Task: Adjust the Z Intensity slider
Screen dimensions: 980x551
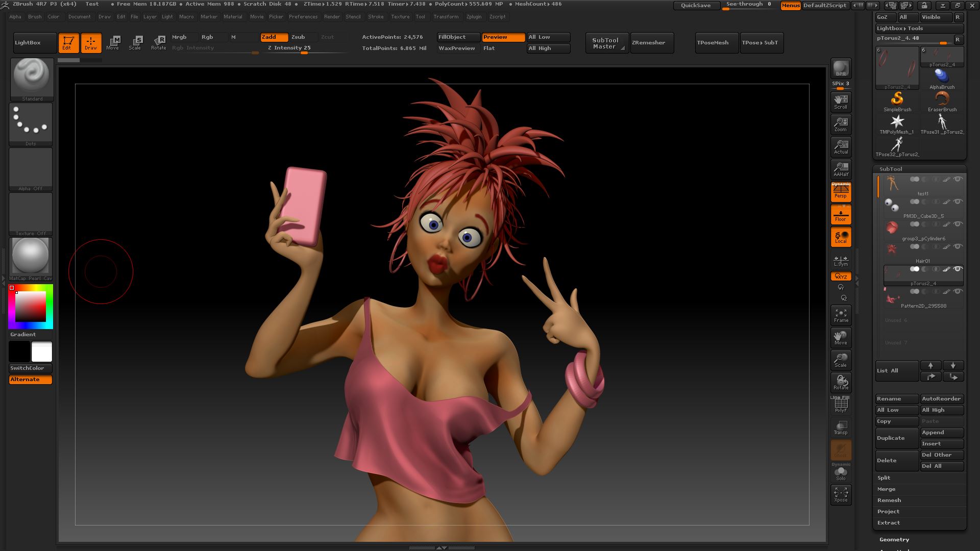Action: click(304, 48)
